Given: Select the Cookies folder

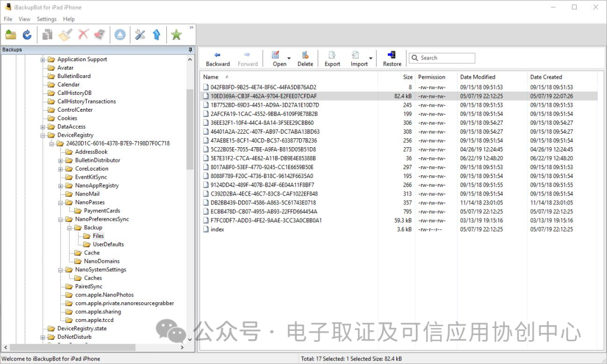Looking at the screenshot, I should (x=67, y=118).
